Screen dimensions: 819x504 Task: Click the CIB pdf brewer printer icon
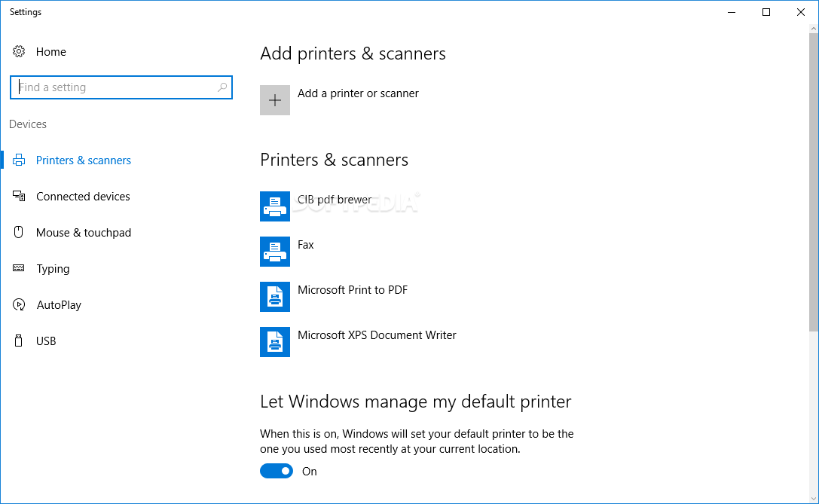click(x=275, y=206)
